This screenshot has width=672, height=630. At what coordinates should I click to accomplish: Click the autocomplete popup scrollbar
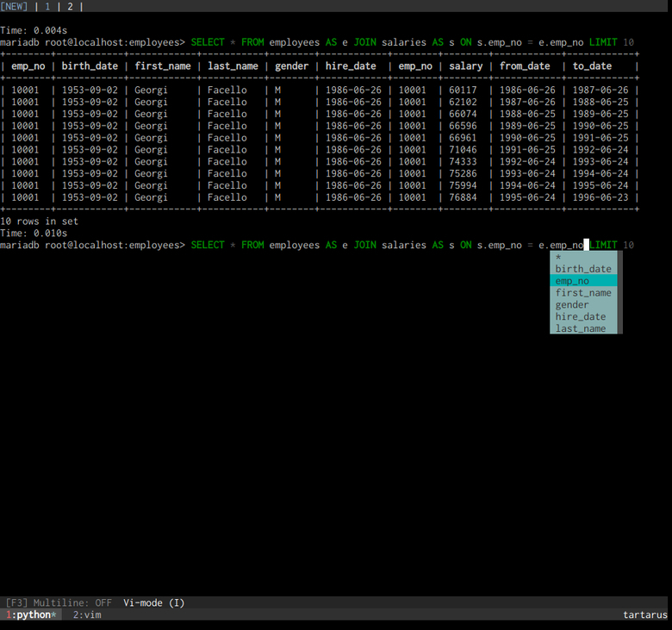pyautogui.click(x=620, y=293)
